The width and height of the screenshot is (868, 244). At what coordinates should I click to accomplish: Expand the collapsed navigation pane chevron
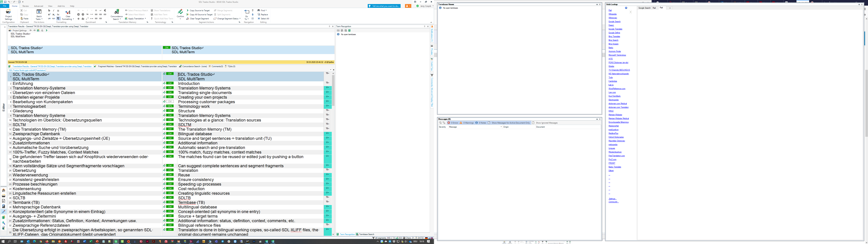click(5, 27)
